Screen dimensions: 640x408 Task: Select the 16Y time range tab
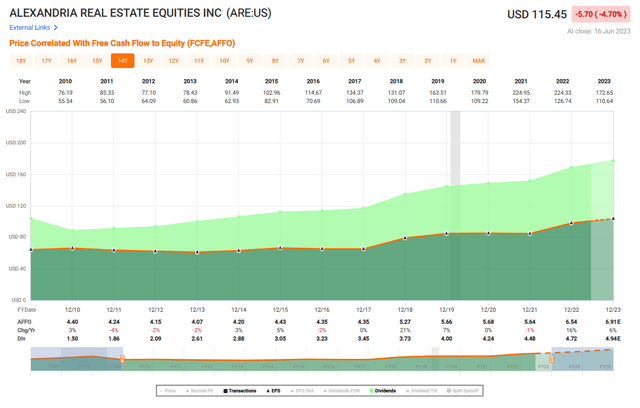pos(72,61)
